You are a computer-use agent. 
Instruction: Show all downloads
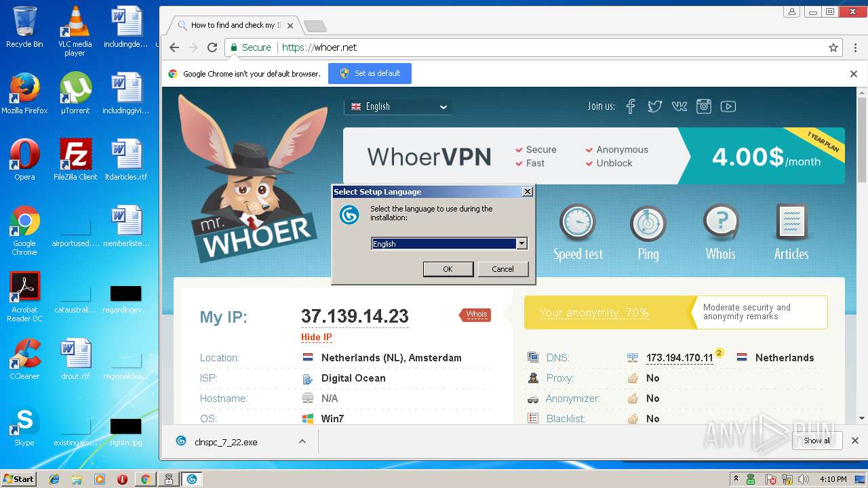click(816, 441)
